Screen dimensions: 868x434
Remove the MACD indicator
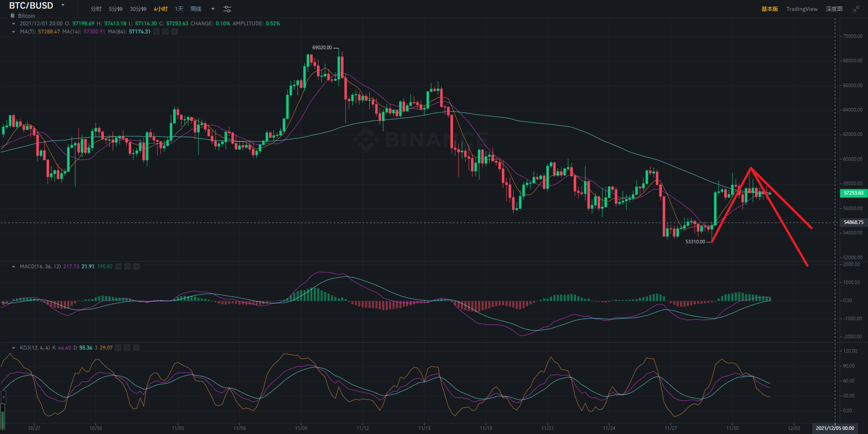point(137,266)
